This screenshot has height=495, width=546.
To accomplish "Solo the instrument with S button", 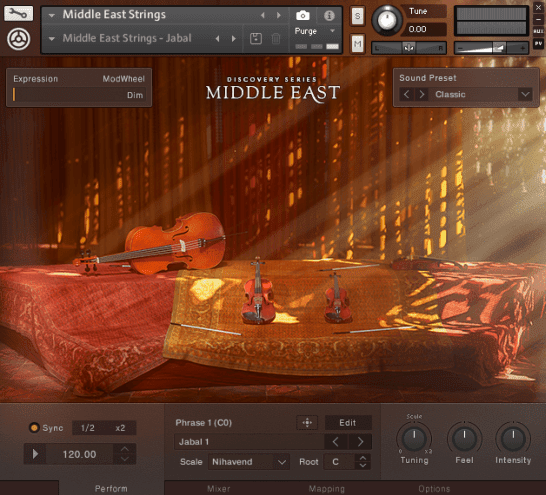I will click(x=357, y=16).
